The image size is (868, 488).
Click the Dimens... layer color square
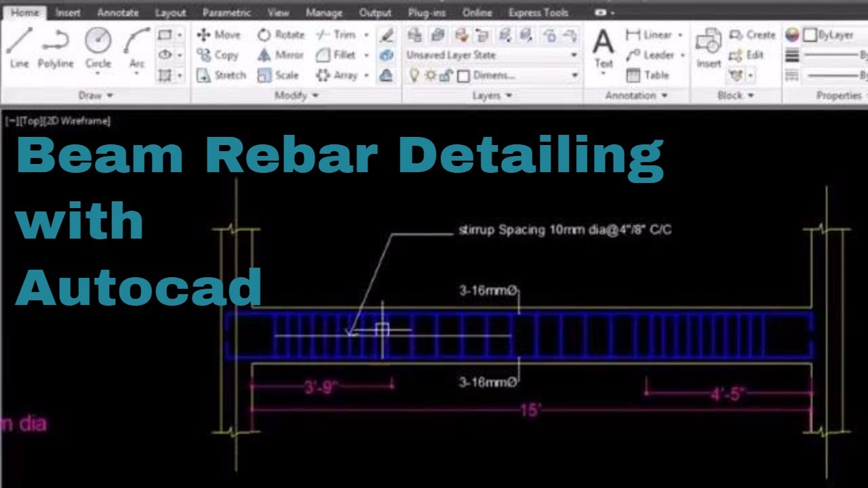click(x=463, y=75)
